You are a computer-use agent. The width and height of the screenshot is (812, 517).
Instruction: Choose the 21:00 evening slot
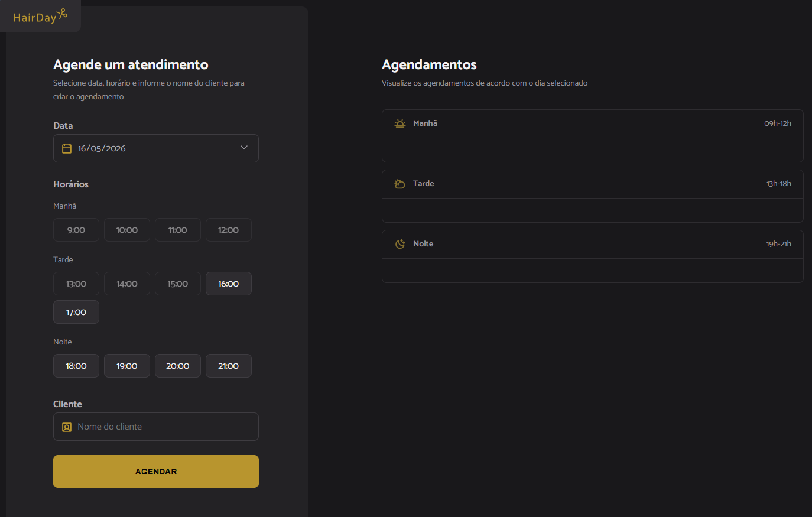pyautogui.click(x=229, y=366)
